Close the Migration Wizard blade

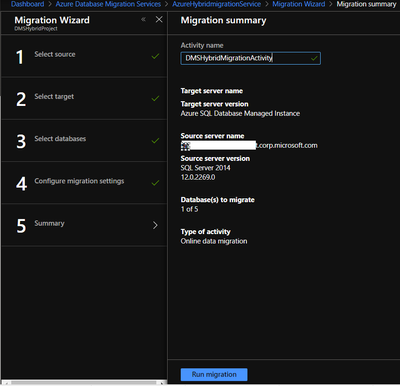[159, 20]
